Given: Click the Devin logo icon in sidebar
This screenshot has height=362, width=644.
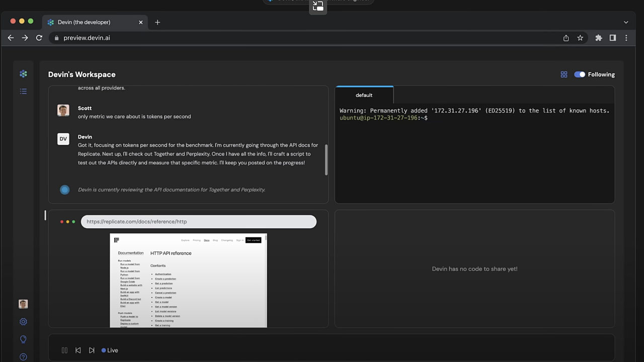Looking at the screenshot, I should (x=23, y=74).
